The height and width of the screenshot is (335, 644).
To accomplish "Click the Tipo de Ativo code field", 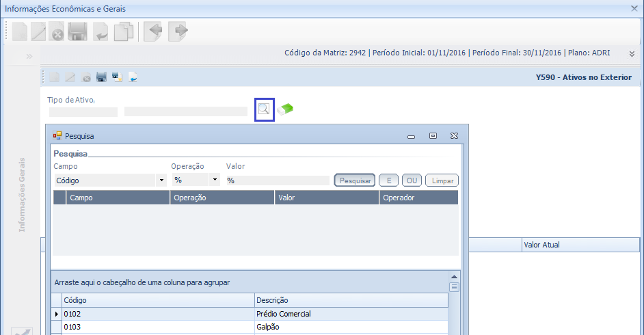I will coord(83,111).
